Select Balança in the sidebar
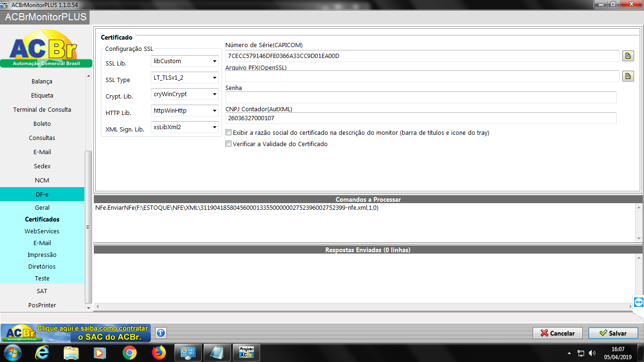 [x=42, y=81]
